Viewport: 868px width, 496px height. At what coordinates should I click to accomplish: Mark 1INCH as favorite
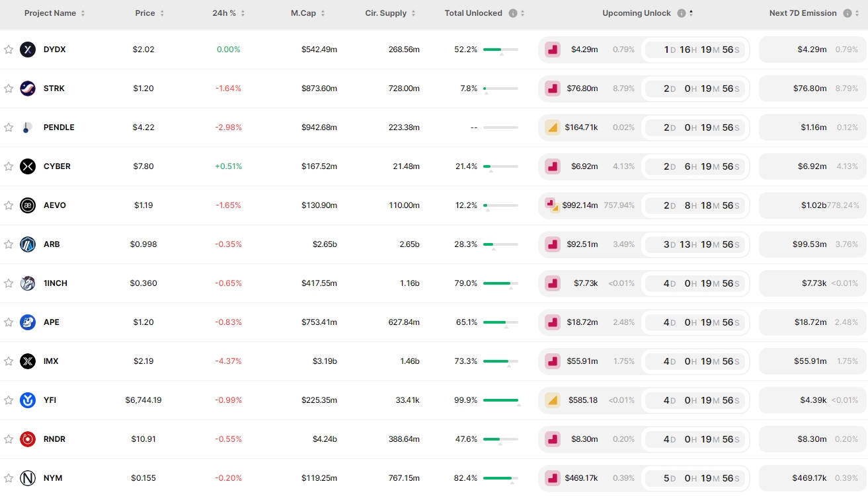point(9,283)
